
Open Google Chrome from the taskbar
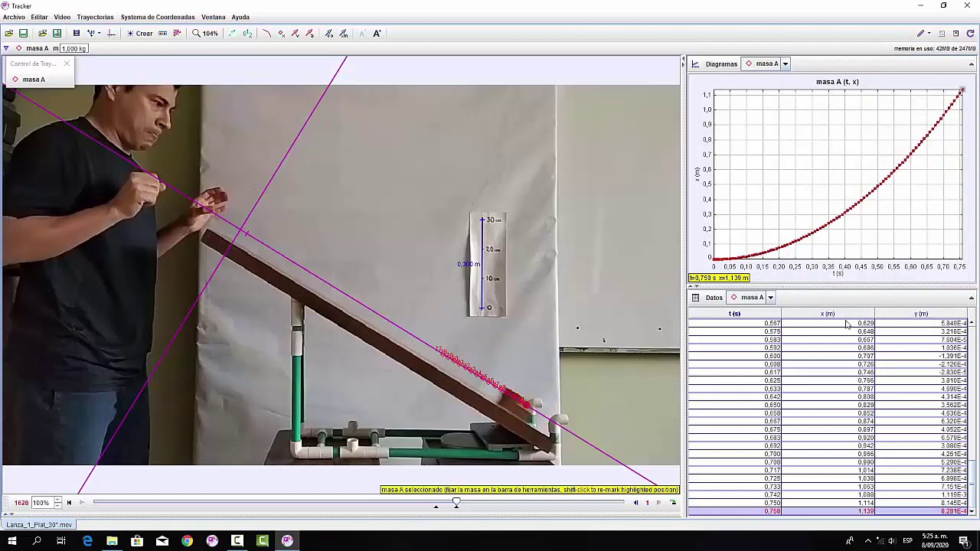[x=187, y=541]
